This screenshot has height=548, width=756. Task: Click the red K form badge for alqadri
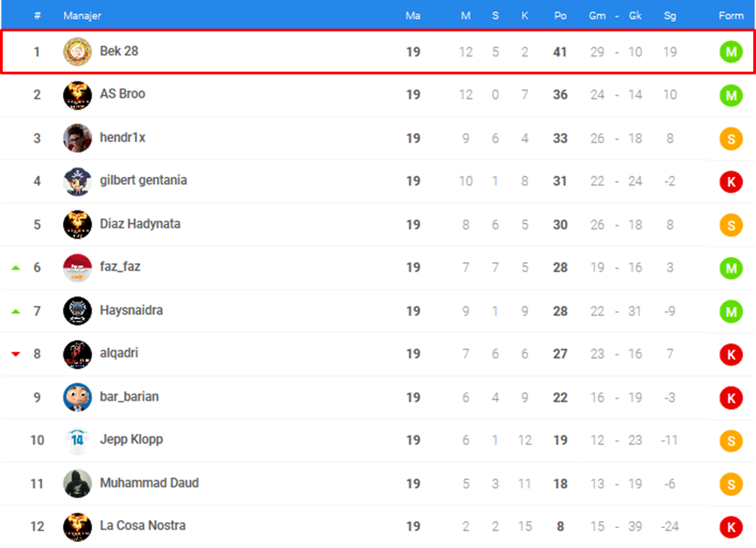coord(731,355)
